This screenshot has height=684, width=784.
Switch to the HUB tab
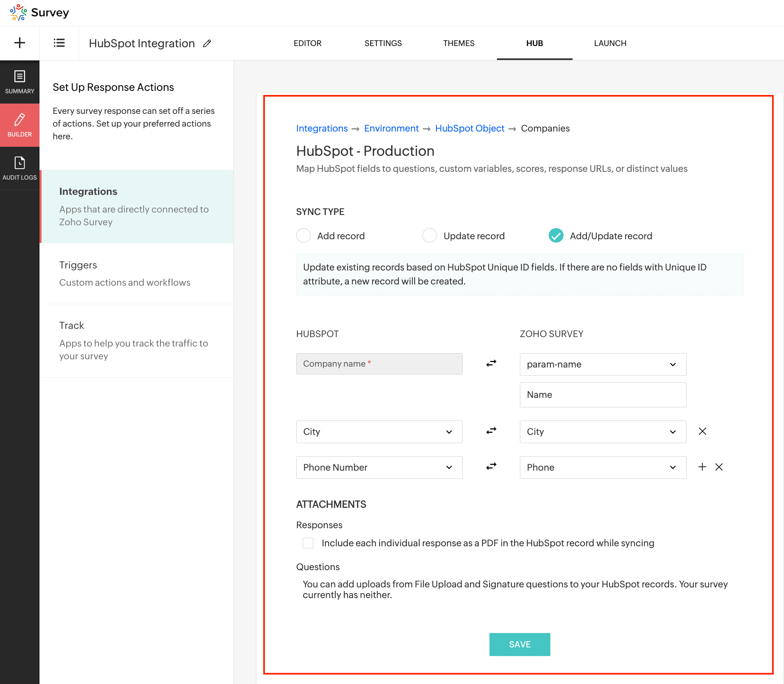point(534,43)
